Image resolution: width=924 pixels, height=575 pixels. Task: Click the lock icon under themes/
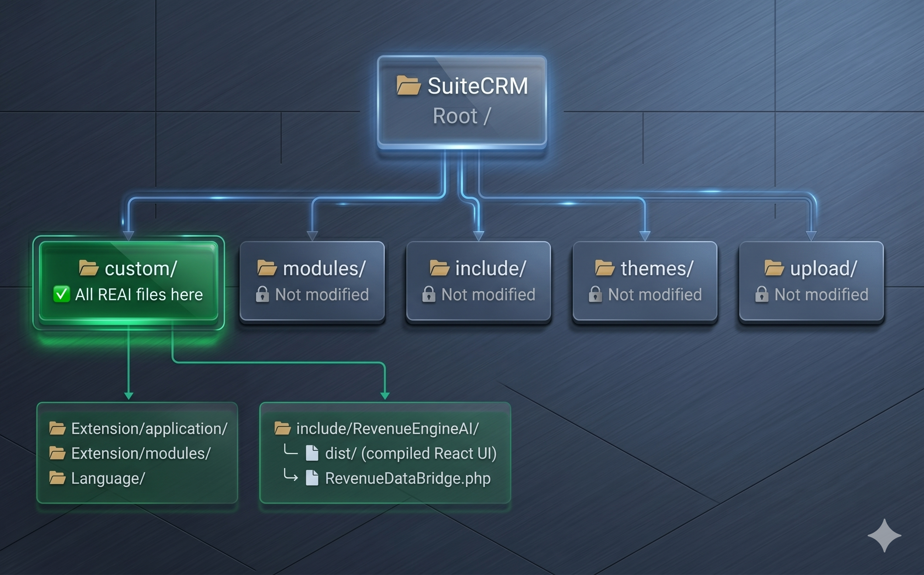(x=595, y=294)
